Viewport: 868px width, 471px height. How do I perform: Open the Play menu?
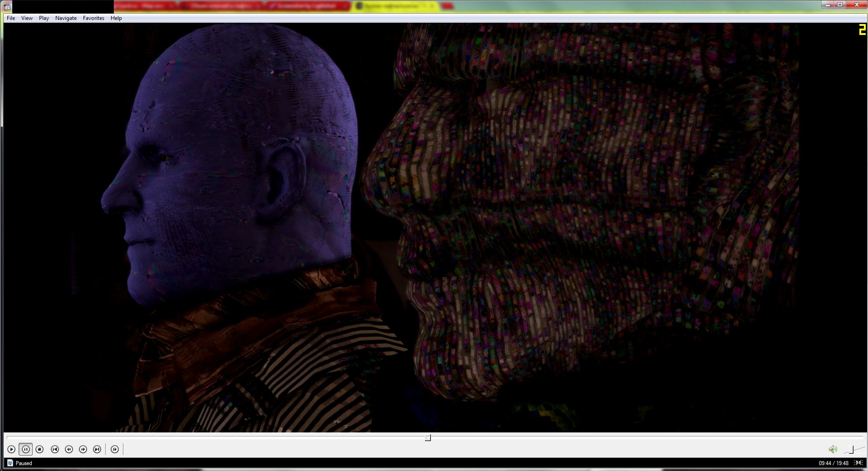(x=44, y=18)
